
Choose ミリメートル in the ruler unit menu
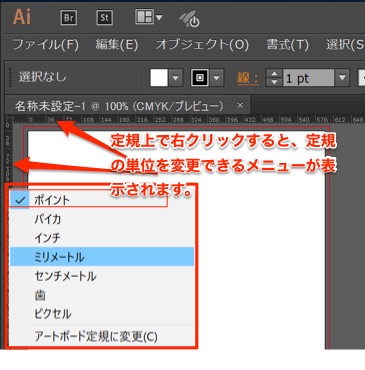(102, 257)
